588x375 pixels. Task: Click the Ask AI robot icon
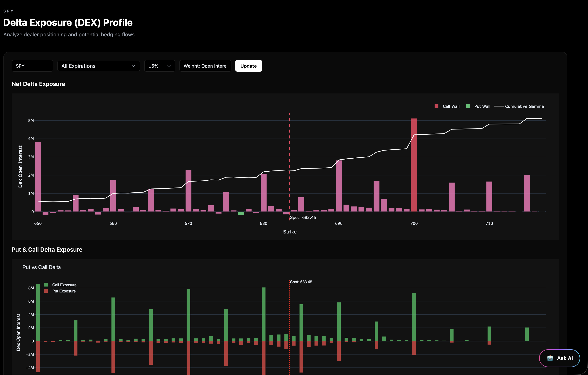550,358
